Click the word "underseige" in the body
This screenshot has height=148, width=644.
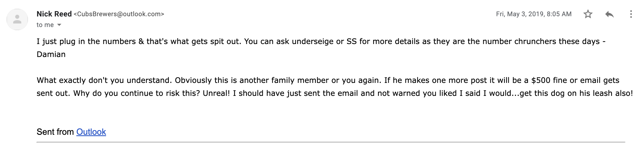(x=313, y=41)
